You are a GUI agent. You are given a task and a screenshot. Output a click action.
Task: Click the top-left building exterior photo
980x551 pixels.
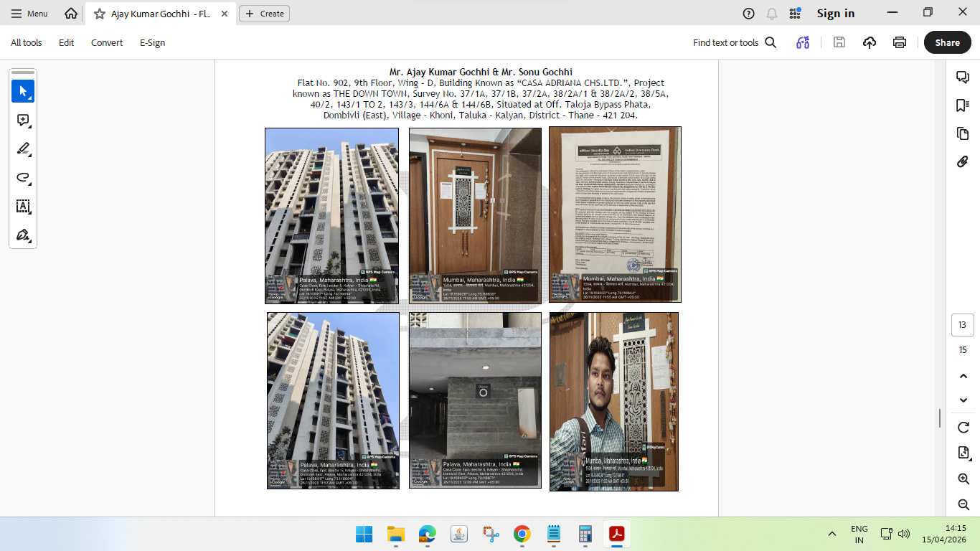click(x=331, y=216)
